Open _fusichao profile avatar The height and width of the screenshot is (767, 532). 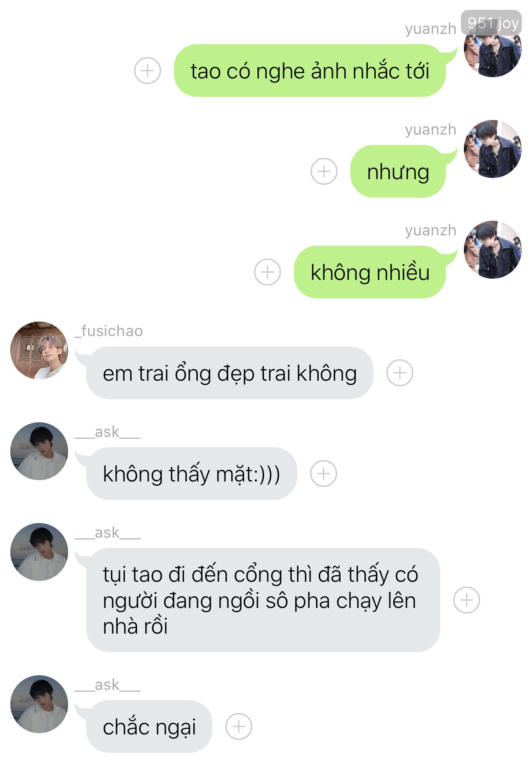point(39,350)
